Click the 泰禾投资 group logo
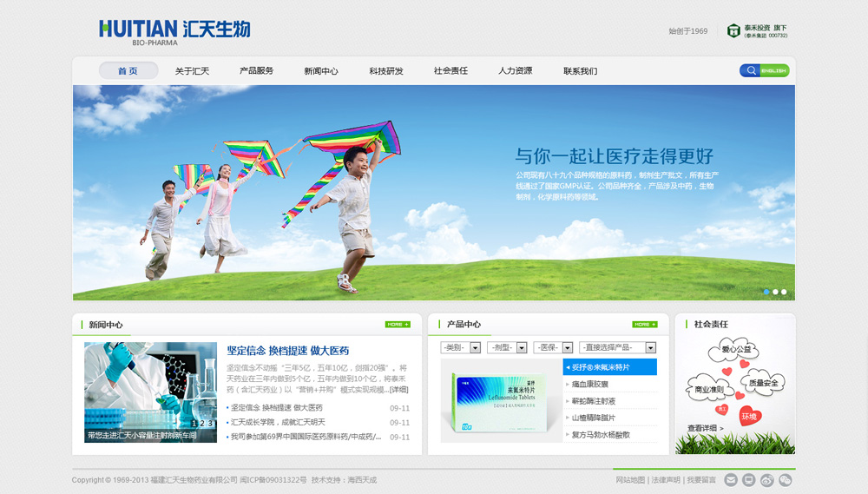The width and height of the screenshot is (868, 494). (x=757, y=31)
